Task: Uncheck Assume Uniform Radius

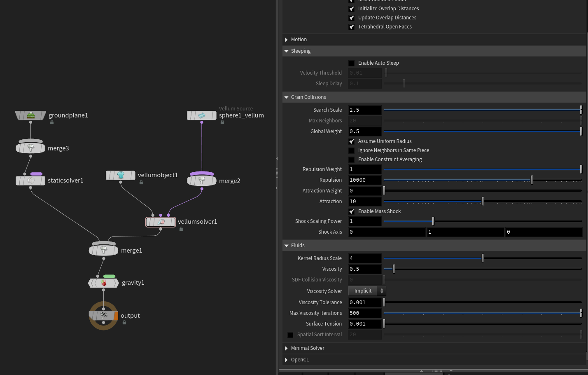Action: (352, 141)
